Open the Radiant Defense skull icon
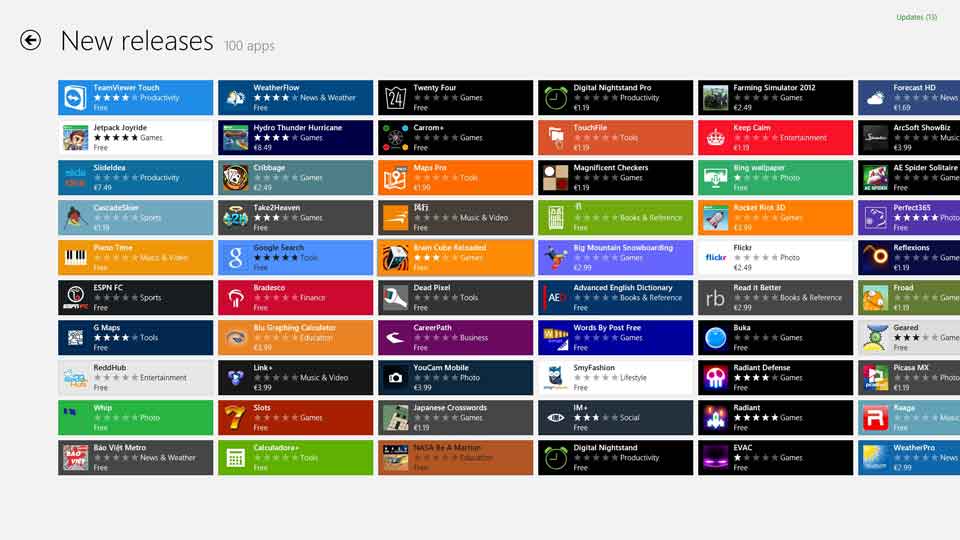960x540 pixels. tap(716, 378)
